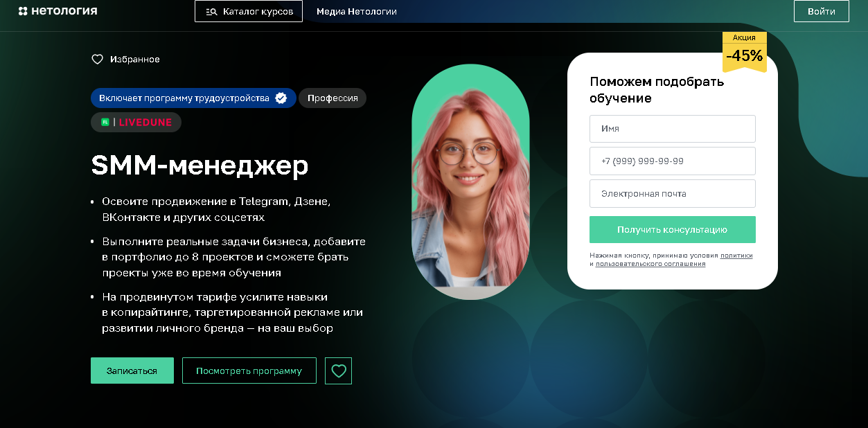Open the Избранное link text
The width and height of the screenshot is (868, 428).
tap(135, 60)
